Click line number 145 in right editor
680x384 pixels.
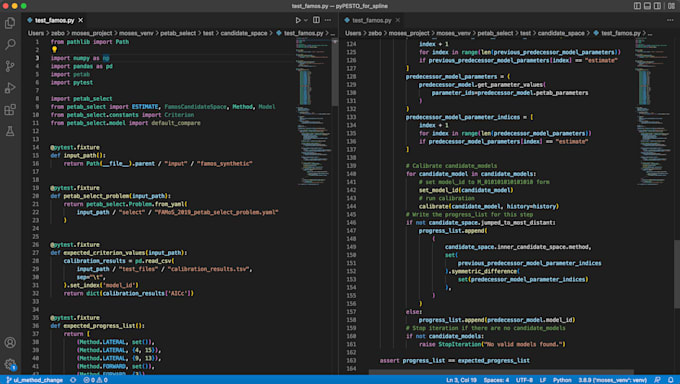click(x=351, y=215)
